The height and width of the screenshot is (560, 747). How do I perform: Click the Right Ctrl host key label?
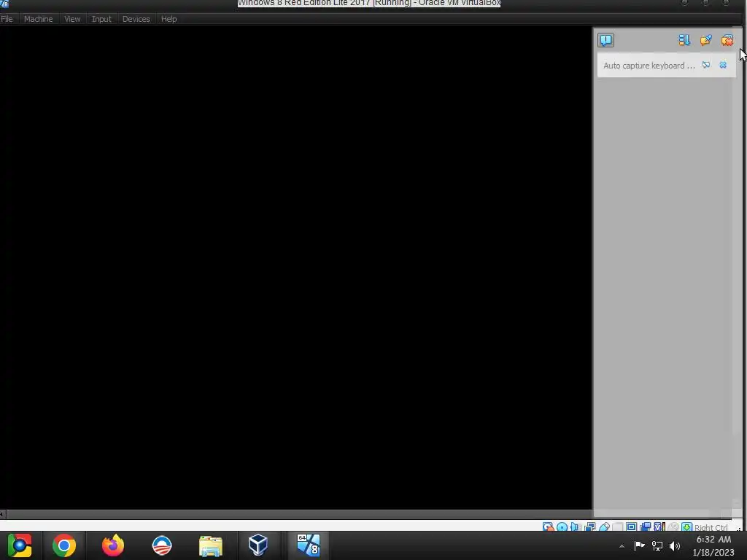pos(711,528)
